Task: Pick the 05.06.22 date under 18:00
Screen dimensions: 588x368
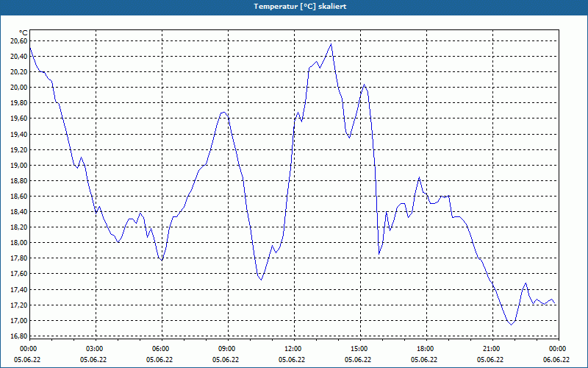Action: tap(424, 360)
